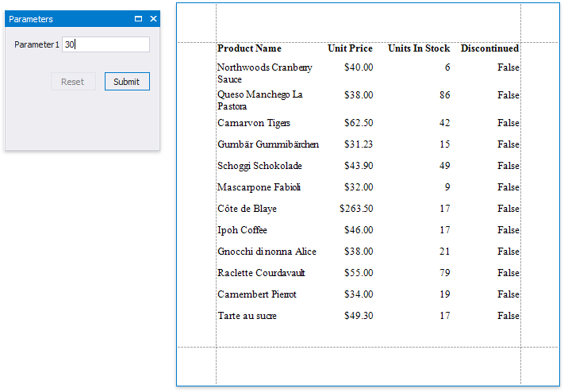Select the Ipoh Coffee product name

pos(242,230)
